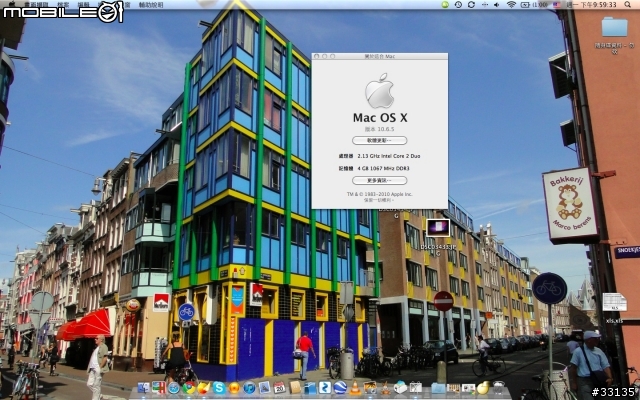Open the 畫面擷圖 application menu
Screen dimensions: 640x400
click(37, 5)
